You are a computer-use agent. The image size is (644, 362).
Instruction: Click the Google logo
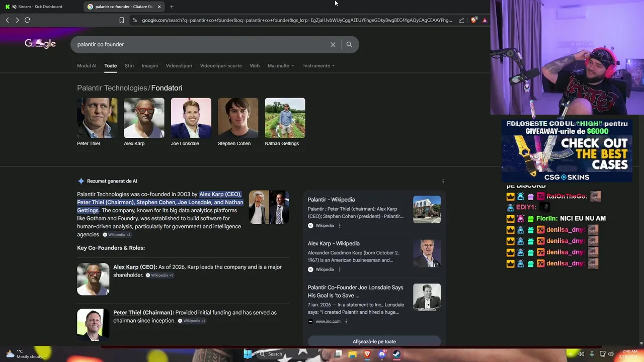pyautogui.click(x=40, y=44)
